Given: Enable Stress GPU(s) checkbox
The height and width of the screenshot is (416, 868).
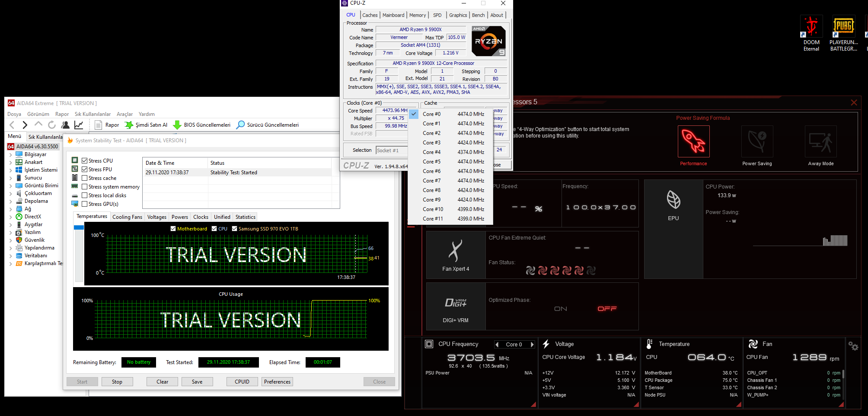Looking at the screenshot, I should pos(85,204).
